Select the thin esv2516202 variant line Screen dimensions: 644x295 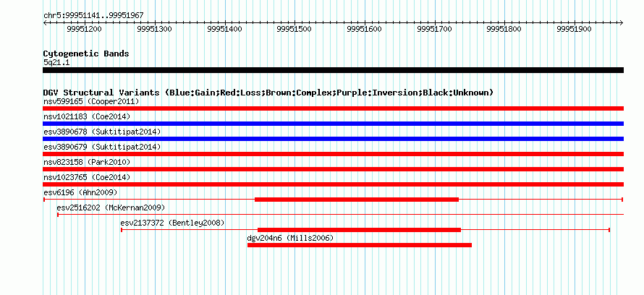[x=341, y=214]
